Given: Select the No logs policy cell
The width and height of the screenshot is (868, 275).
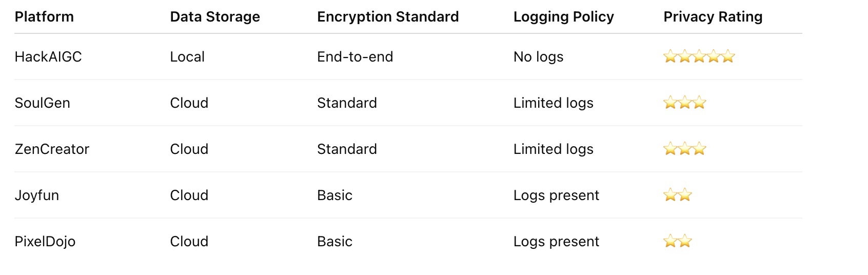Looking at the screenshot, I should coord(538,57).
